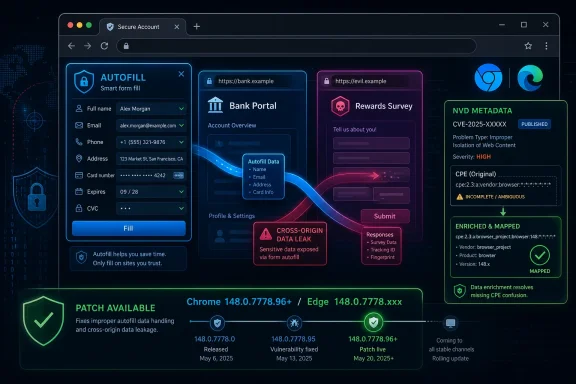Screen dimensions: 576x384
Task: Click the large Patch Available shield checkmark
Action: pos(43,321)
